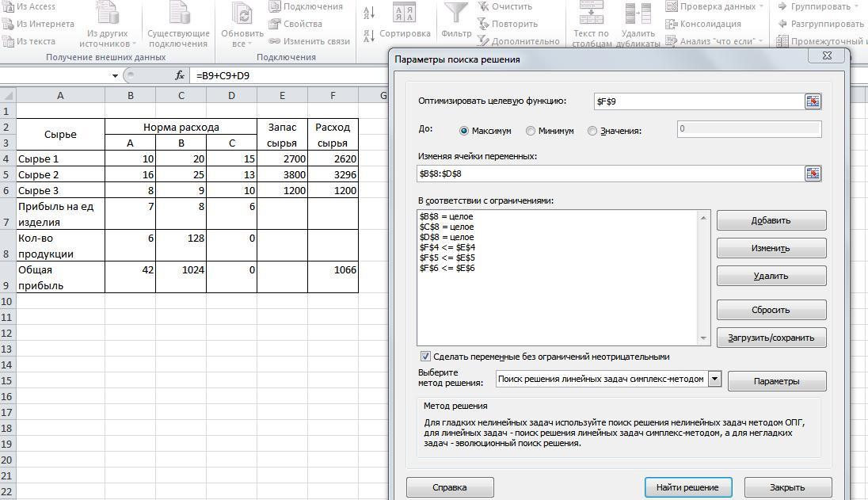This screenshot has width=868, height=500.
Task: Choose the Значения radio option
Action: [x=592, y=131]
